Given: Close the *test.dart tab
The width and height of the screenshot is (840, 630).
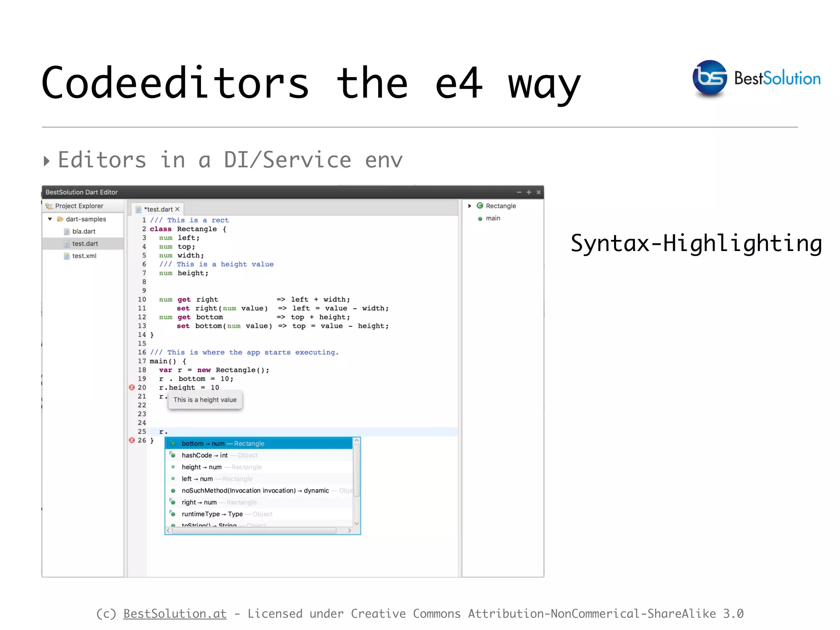Looking at the screenshot, I should [178, 209].
